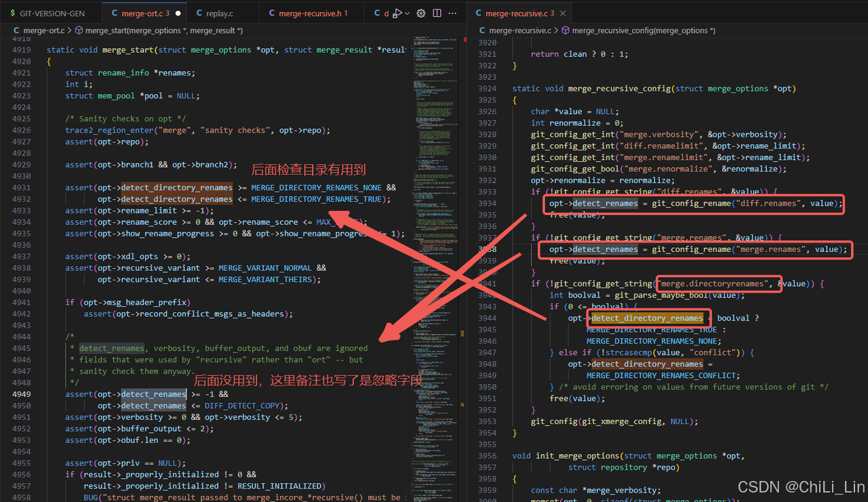Click the unsaved dot on the merge-ort.c tab
This screenshot has height=502, width=868.
pos(178,13)
